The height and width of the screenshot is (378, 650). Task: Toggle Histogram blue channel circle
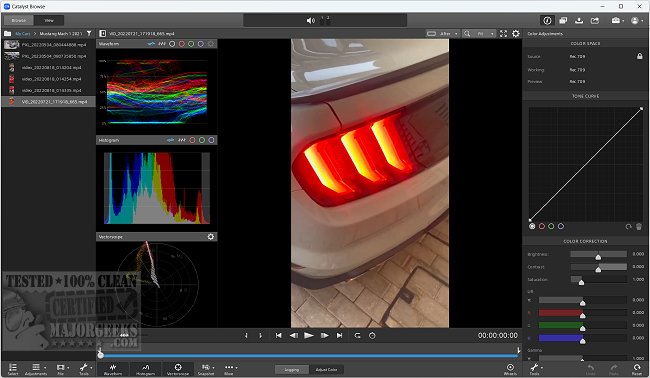click(x=211, y=140)
